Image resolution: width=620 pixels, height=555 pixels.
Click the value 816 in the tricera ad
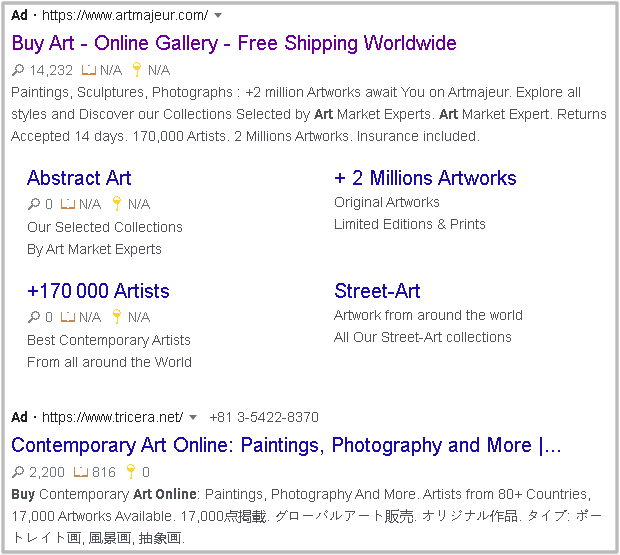tap(104, 472)
